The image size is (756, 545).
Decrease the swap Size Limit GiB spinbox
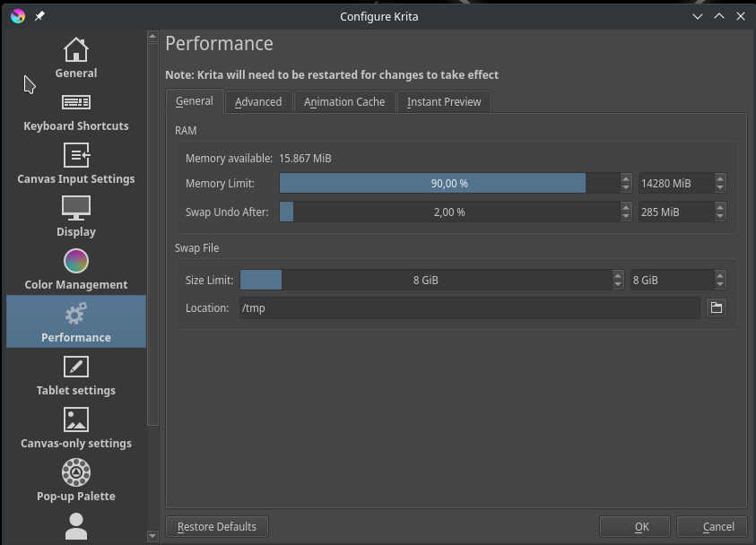click(x=720, y=284)
